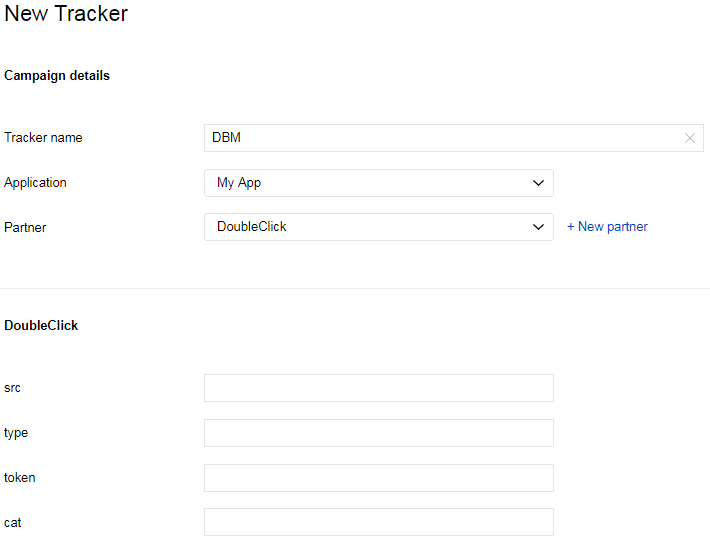Screen dimensions: 710x540
Task: Select the cat input field
Action: [x=378, y=522]
